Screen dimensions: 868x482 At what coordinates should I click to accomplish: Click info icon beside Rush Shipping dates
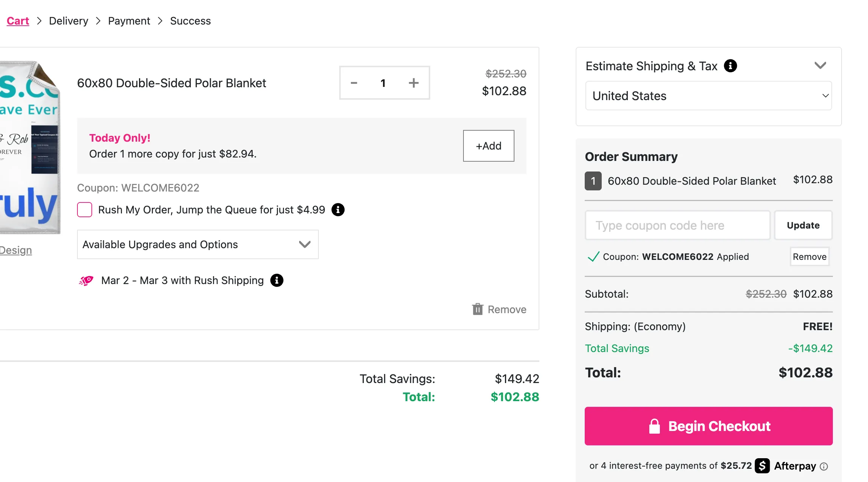[x=276, y=280]
